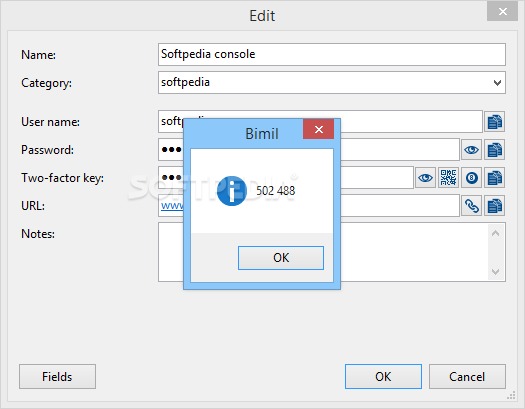Image resolution: width=525 pixels, height=409 pixels.
Task: Click the Edit window title text
Action: [262, 16]
